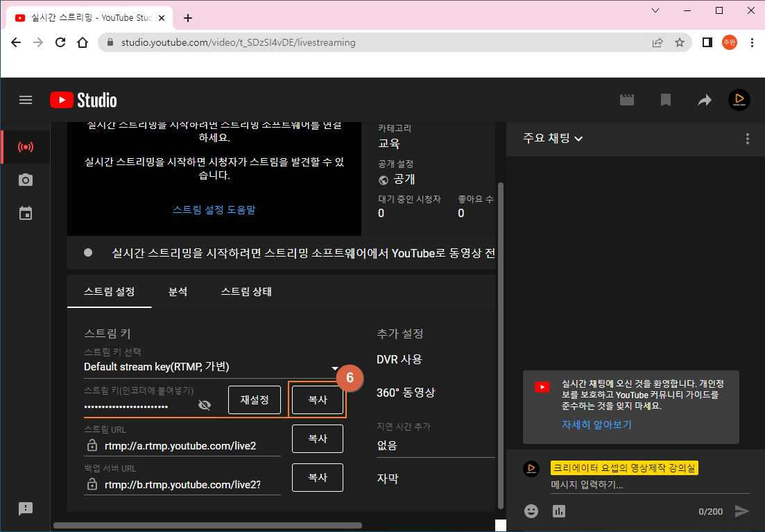Open the Manage calendar sidebar icon
This screenshot has width=765, height=532.
[x=26, y=214]
